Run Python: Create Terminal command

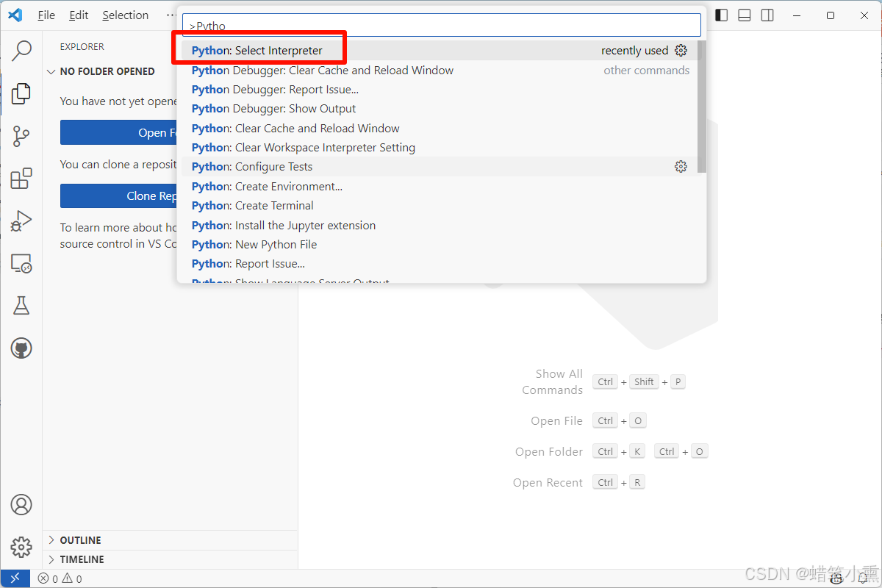point(439,206)
